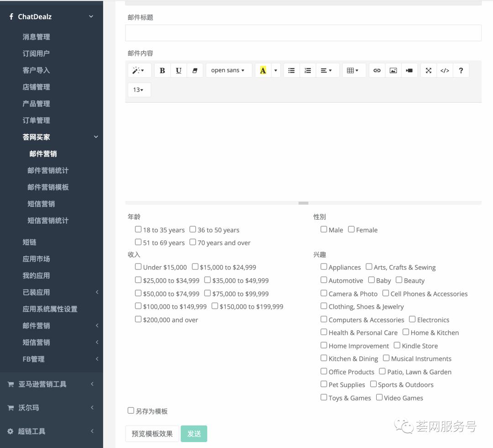
Task: Click the 邮件标题 input field
Action: [x=303, y=33]
